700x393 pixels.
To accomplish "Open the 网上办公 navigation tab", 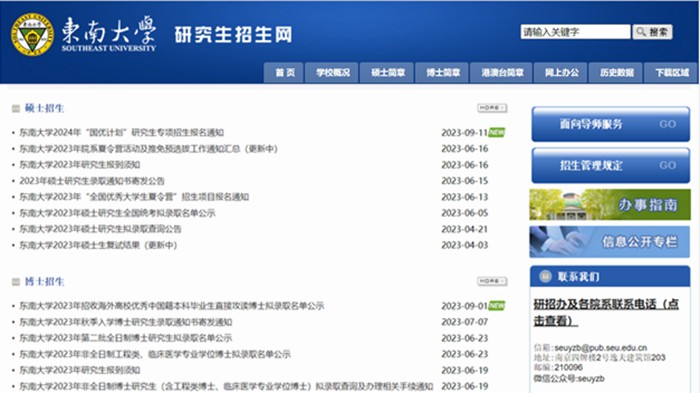I will coord(561,72).
